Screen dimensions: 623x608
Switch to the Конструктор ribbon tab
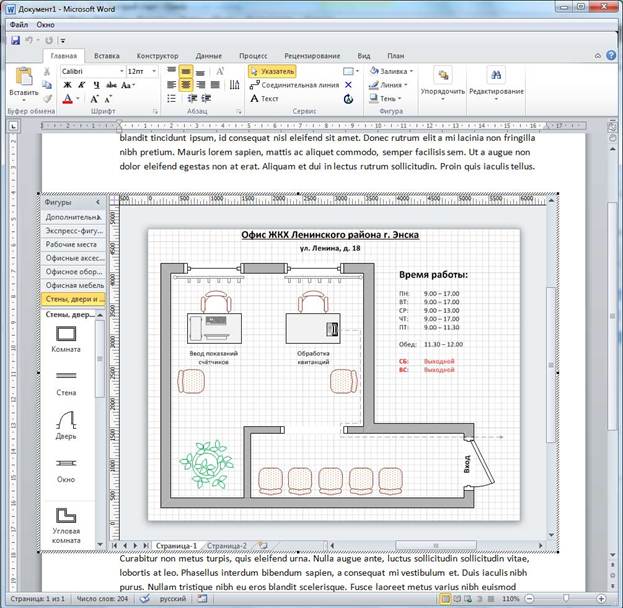pyautogui.click(x=157, y=56)
